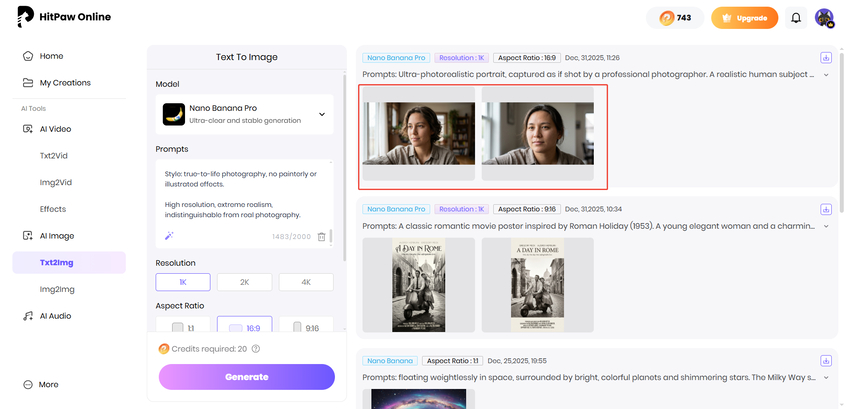Open the More menu in sidebar
Viewport: 854px width, 409px height.
tap(41, 384)
